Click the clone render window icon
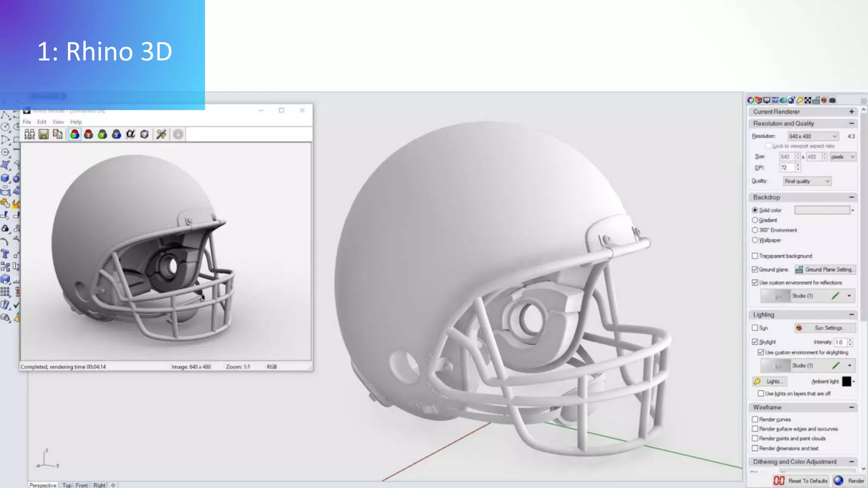 point(29,134)
